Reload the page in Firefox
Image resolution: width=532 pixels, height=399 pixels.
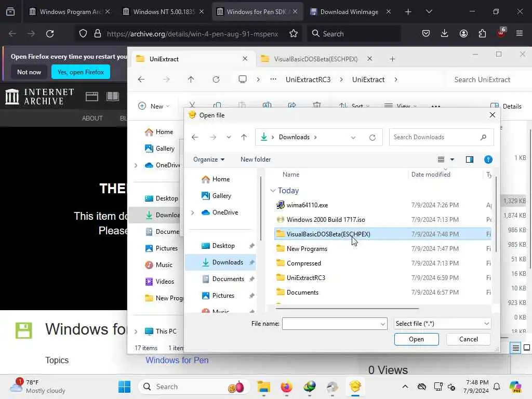[50, 34]
